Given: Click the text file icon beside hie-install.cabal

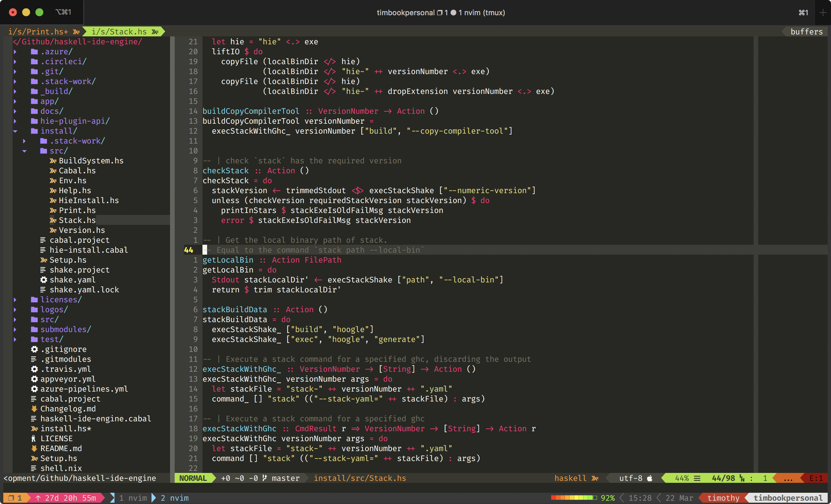Looking at the screenshot, I should point(43,250).
